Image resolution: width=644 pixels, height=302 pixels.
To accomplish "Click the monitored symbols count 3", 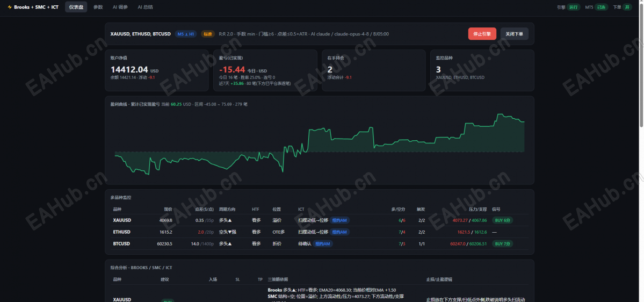I will [x=438, y=70].
